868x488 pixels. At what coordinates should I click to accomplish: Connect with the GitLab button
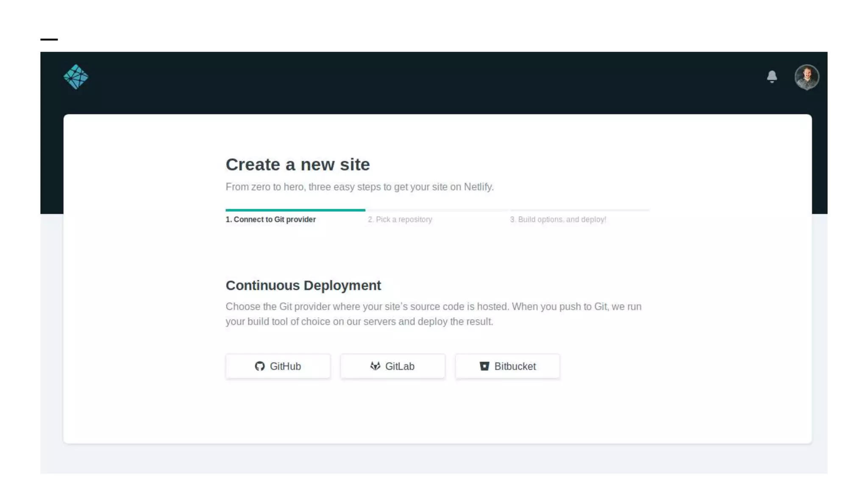click(x=392, y=366)
